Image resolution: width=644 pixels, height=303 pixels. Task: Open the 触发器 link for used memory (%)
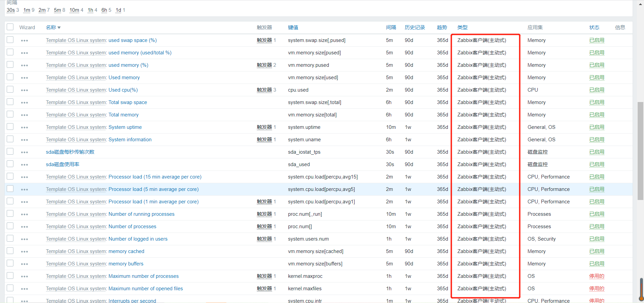pos(264,65)
